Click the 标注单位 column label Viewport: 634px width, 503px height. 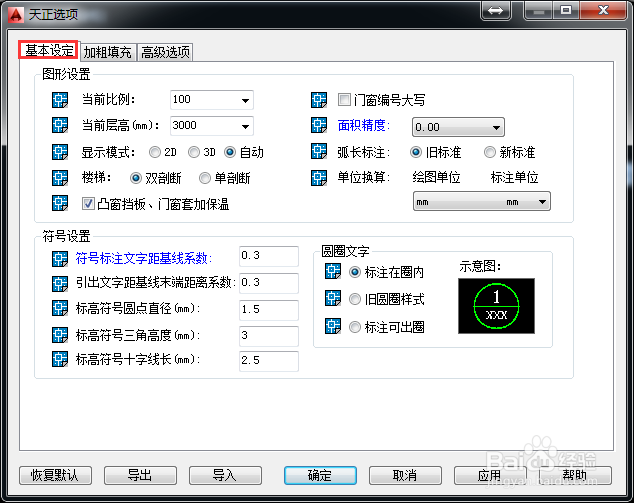coord(514,177)
